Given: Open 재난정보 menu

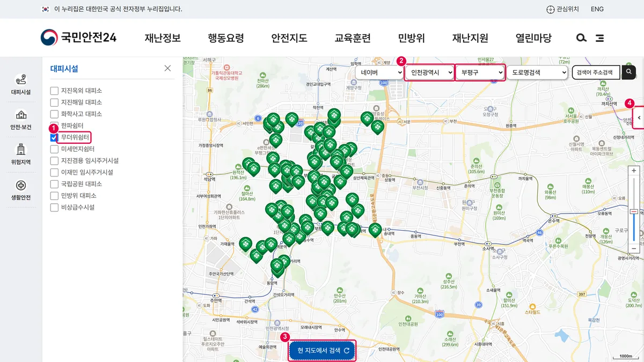Looking at the screenshot, I should (x=163, y=38).
